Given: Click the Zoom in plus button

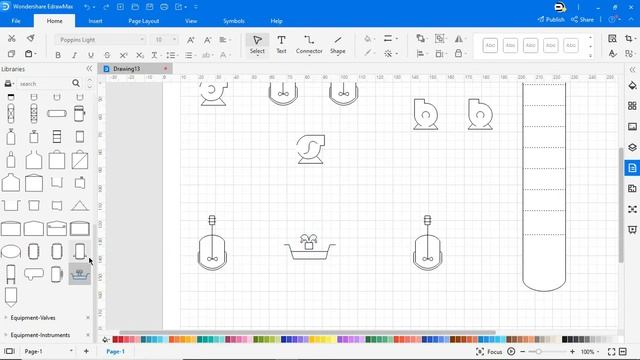Looking at the screenshot, I should tap(572, 351).
